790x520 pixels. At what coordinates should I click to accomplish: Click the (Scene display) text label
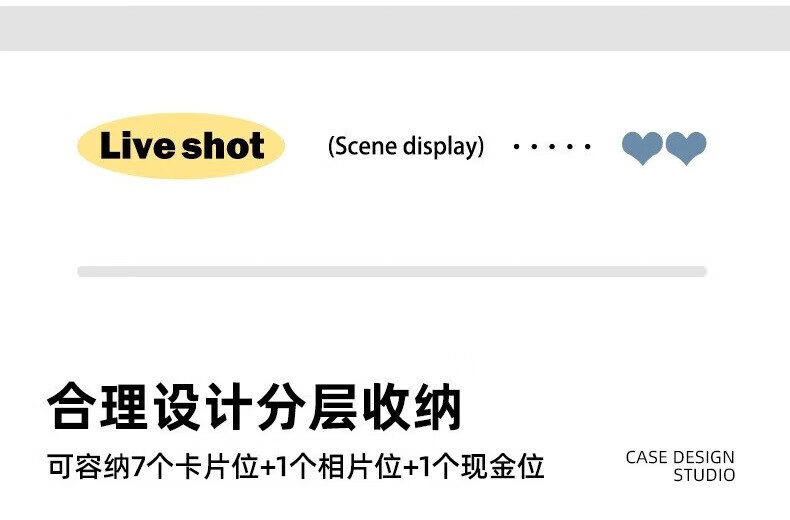click(406, 147)
